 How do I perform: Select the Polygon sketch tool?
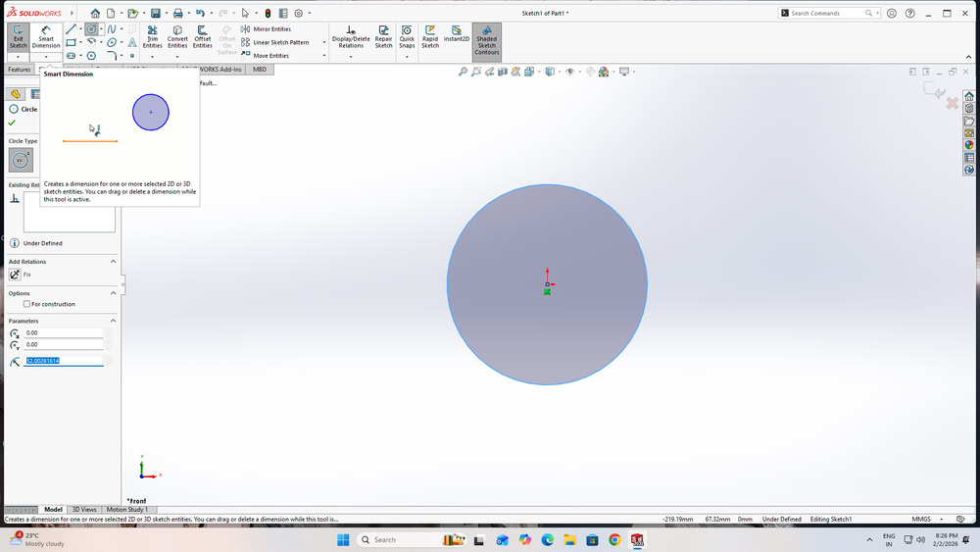tap(91, 56)
